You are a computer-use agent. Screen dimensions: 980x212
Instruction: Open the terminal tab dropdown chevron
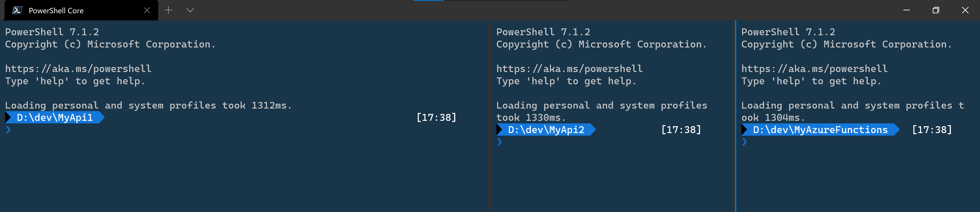pyautogui.click(x=191, y=10)
